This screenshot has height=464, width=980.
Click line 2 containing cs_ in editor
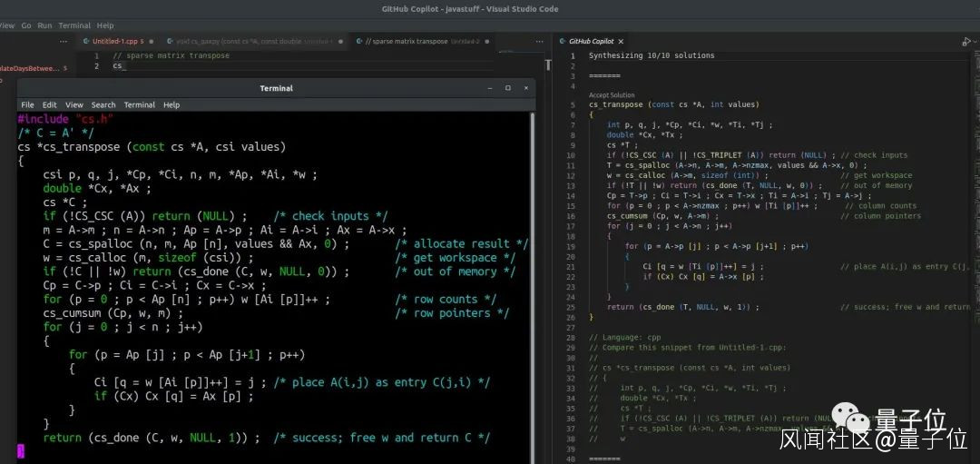point(118,66)
